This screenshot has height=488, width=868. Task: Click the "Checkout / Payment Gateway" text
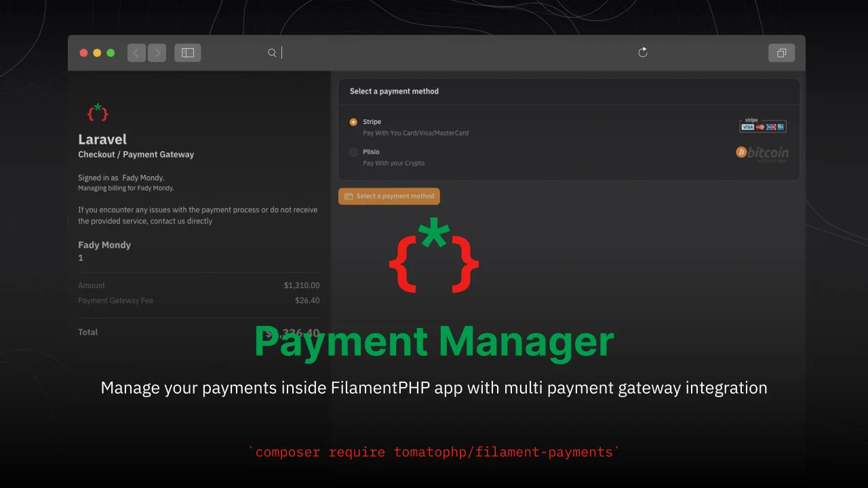point(136,155)
